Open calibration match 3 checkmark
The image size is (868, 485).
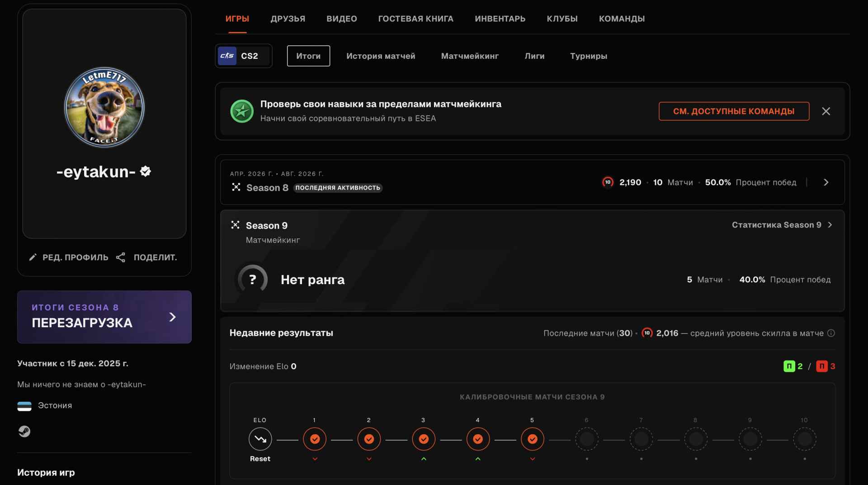424,439
